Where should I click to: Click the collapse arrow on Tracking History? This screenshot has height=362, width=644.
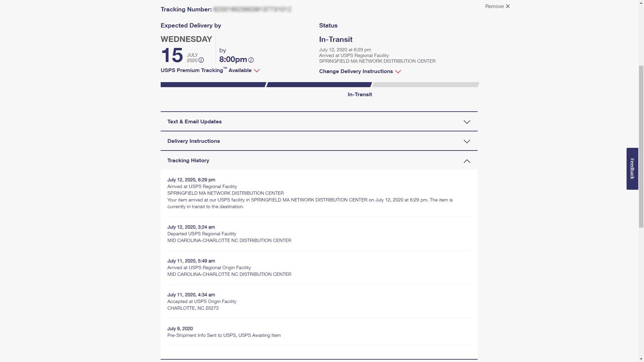click(x=467, y=161)
